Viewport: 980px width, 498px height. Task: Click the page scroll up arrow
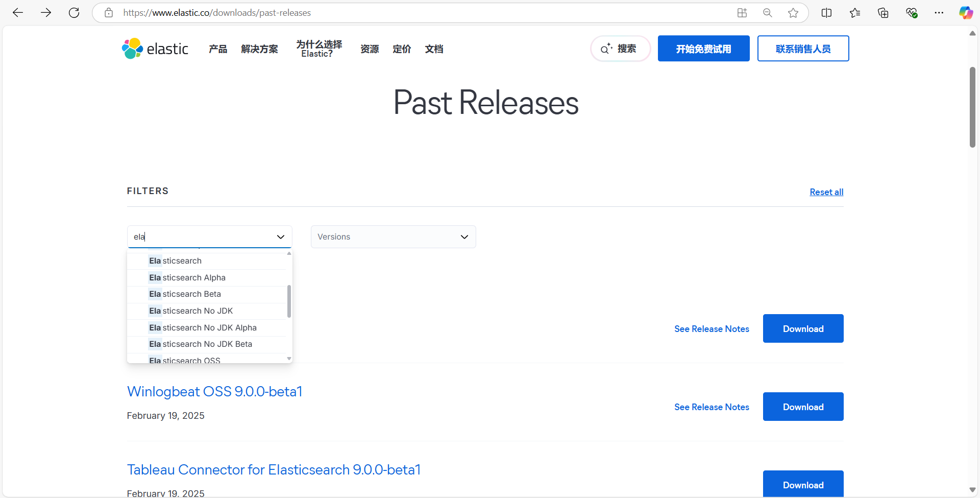[972, 33]
